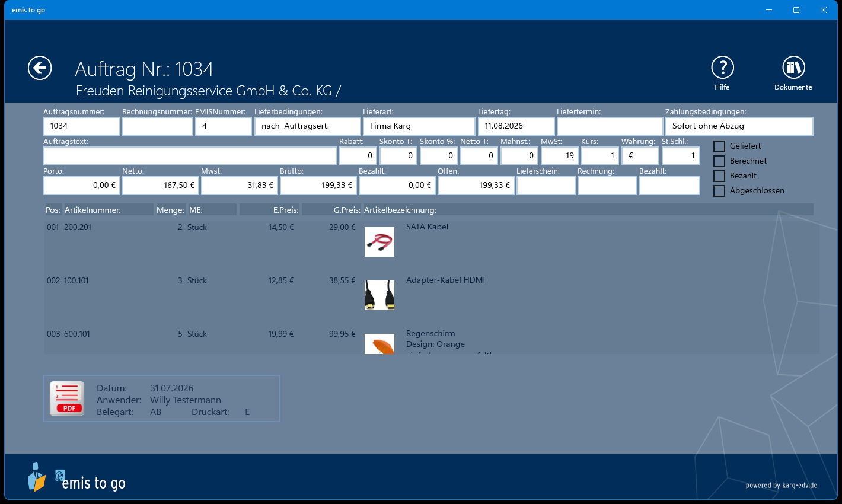The height and width of the screenshot is (504, 842).
Task: Click total price 29,00 €
Action: point(342,227)
